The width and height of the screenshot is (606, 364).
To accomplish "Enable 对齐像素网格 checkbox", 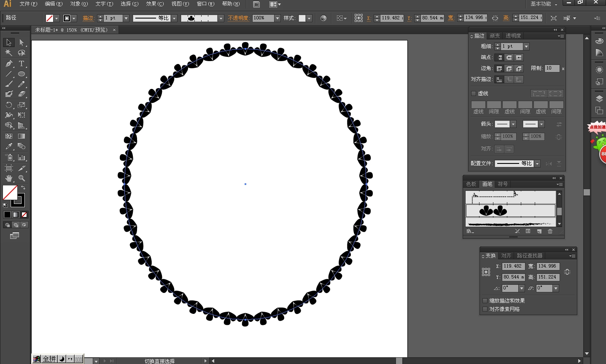I will 485,309.
